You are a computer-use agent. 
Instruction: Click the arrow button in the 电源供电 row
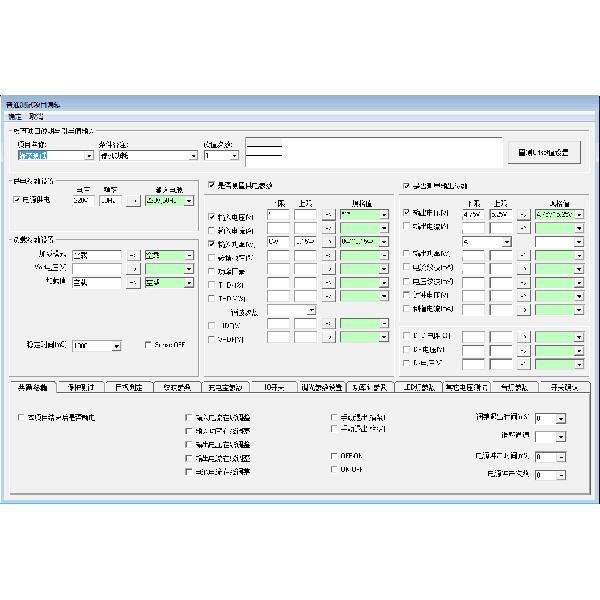132,200
